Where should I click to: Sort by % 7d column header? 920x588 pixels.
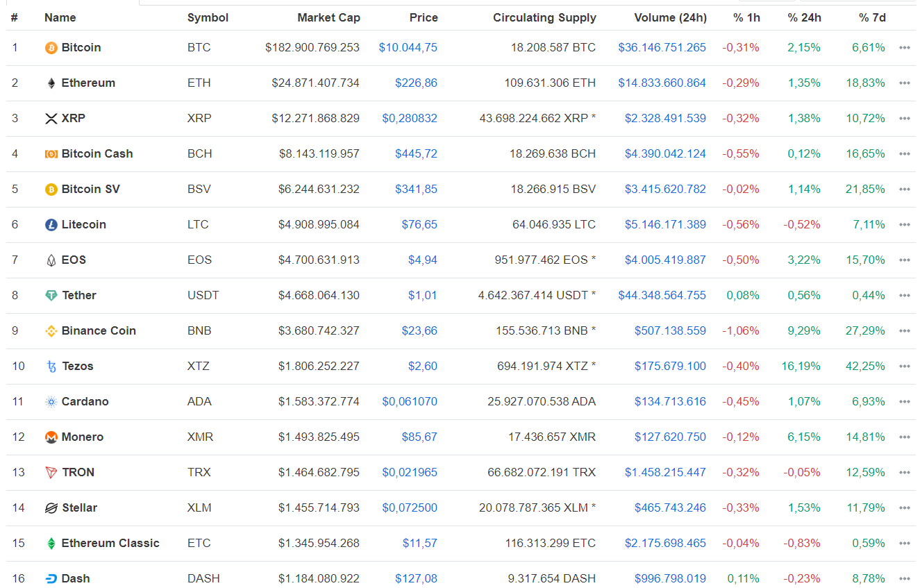[x=872, y=17]
